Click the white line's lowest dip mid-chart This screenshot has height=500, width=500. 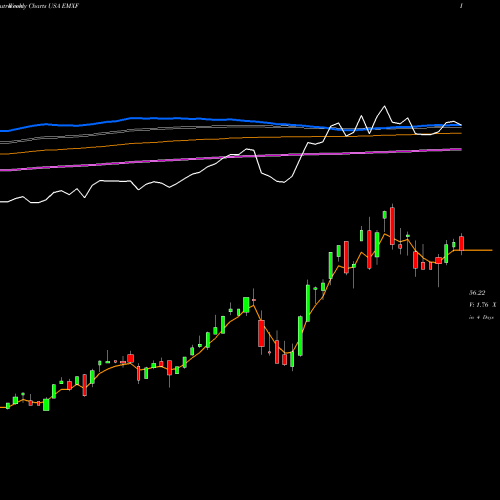coord(283,182)
